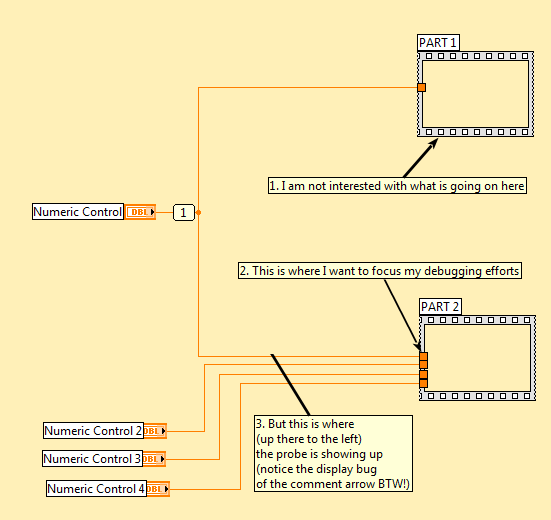Click the top orange tunnel on PART 2
551x520 pixels.
423,356
